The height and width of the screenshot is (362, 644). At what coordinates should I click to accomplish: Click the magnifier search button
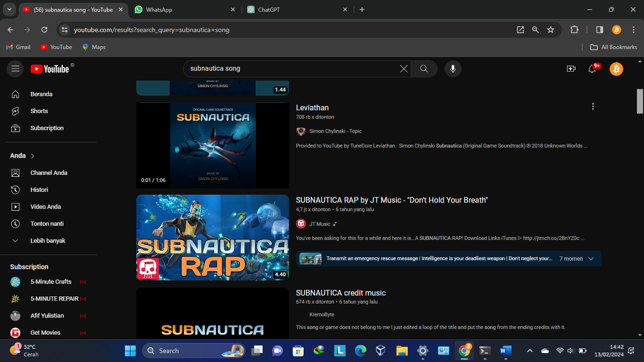click(424, 69)
